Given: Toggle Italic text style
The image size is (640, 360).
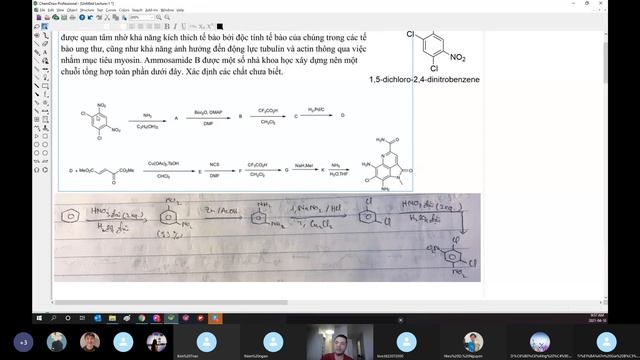Looking at the screenshot, I should (175, 27).
